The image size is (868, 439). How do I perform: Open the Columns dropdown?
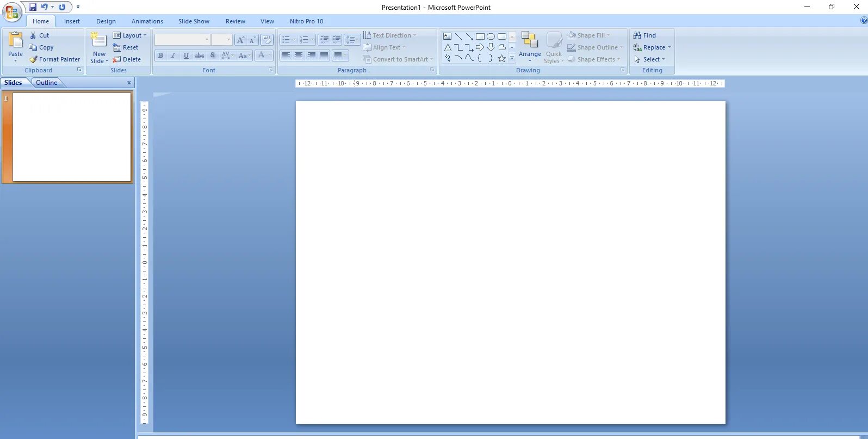click(340, 55)
